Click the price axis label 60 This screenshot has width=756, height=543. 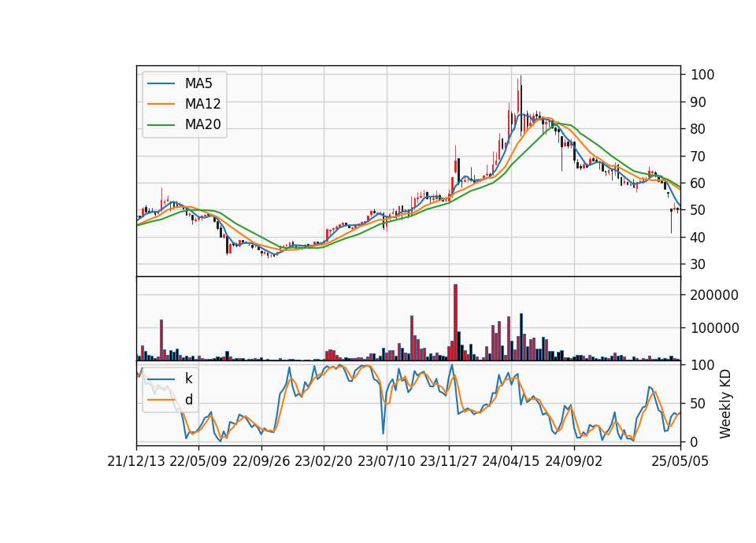pyautogui.click(x=699, y=183)
